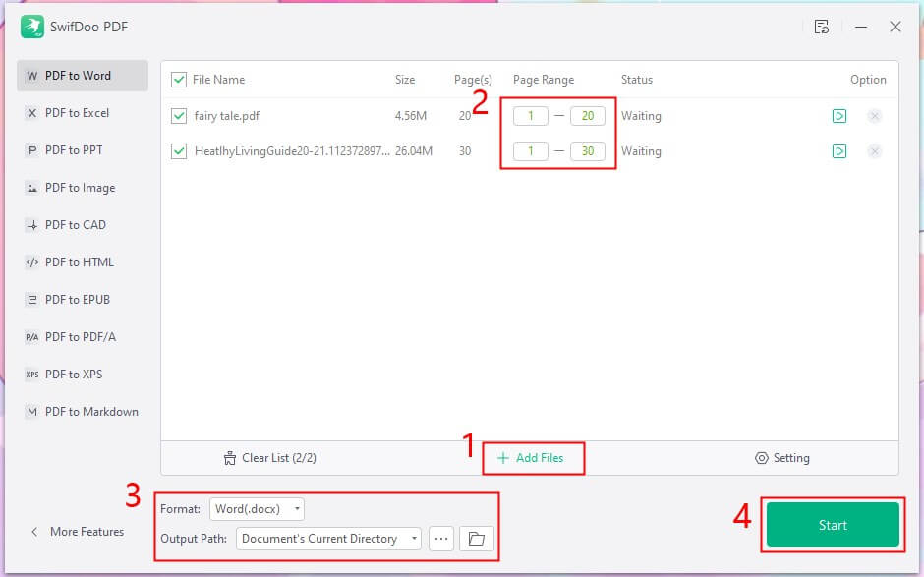The width and height of the screenshot is (924, 577).
Task: Click the P/A icon for PDF/A
Action: [x=32, y=337]
